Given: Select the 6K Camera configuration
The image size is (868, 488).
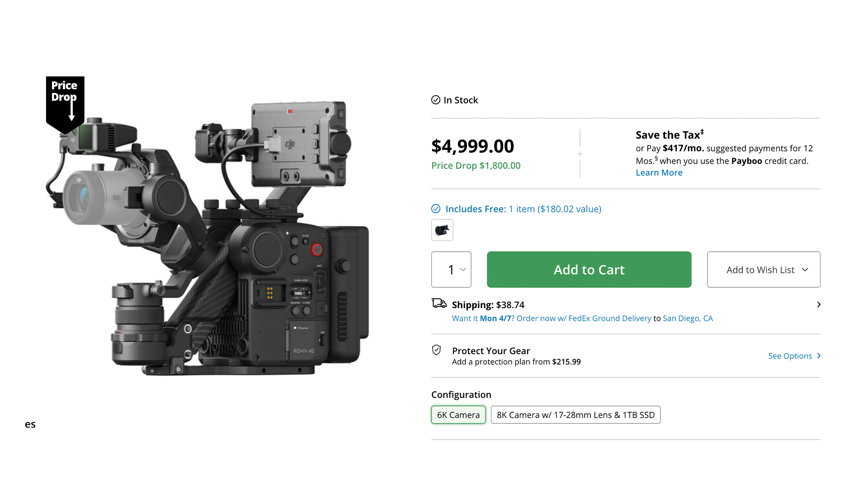Looking at the screenshot, I should click(458, 415).
